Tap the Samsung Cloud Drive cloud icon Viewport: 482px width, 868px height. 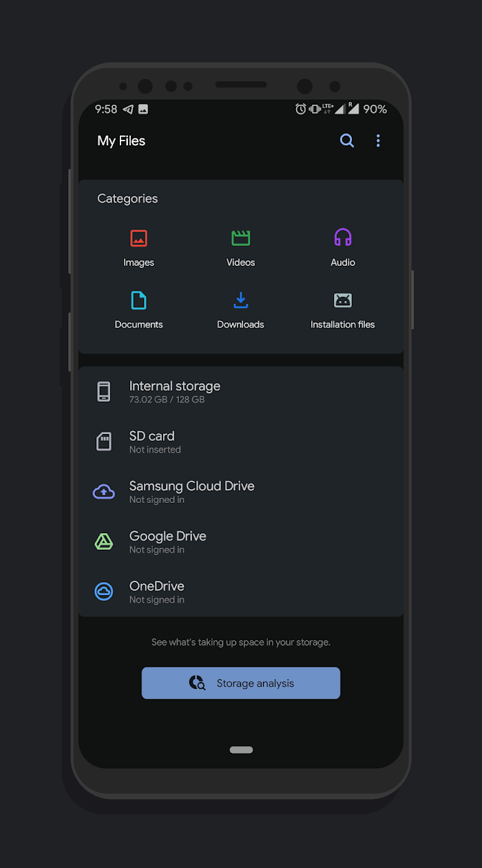[104, 491]
